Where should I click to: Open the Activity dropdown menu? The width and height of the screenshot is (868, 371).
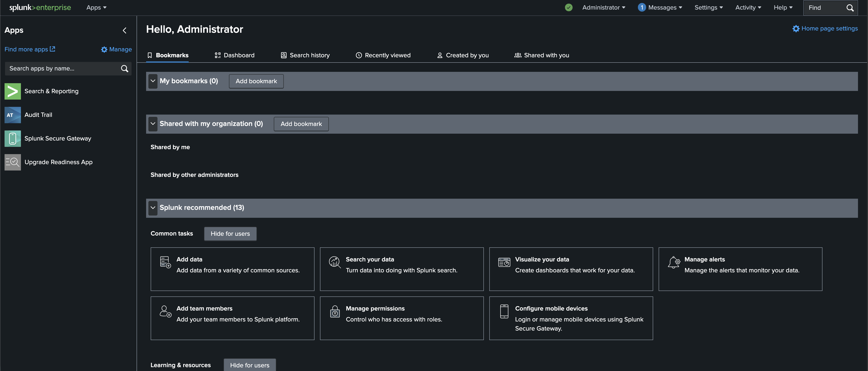[748, 8]
